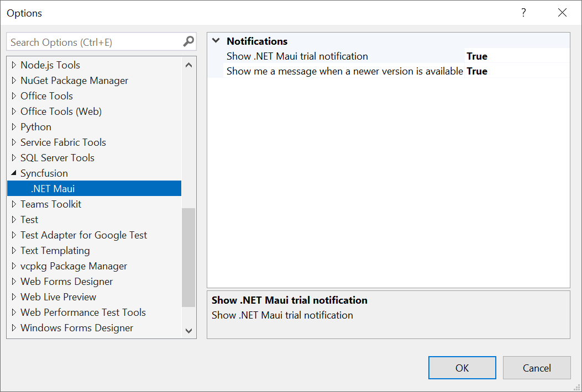Click the search magnifier icon
This screenshot has height=392, width=582.
[x=188, y=41]
